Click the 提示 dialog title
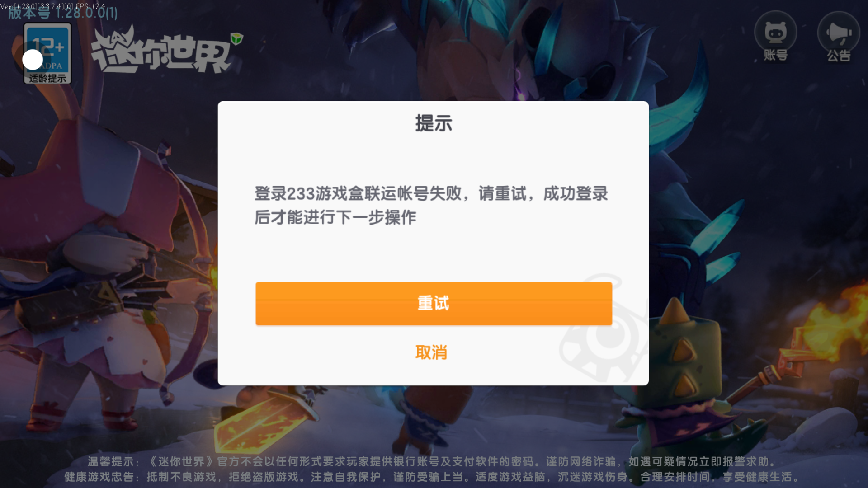The width and height of the screenshot is (868, 488). (x=434, y=123)
